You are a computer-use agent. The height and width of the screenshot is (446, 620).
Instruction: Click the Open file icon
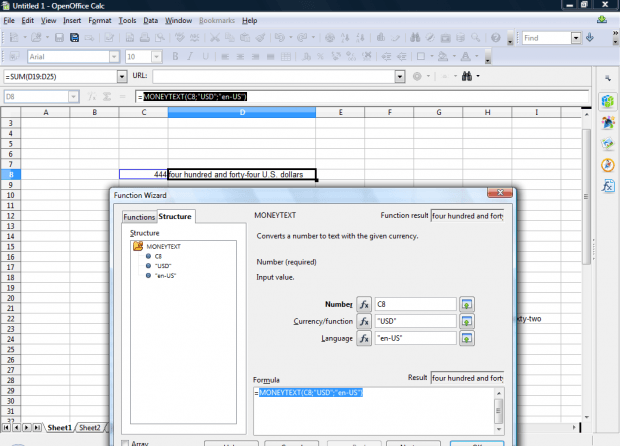point(36,38)
